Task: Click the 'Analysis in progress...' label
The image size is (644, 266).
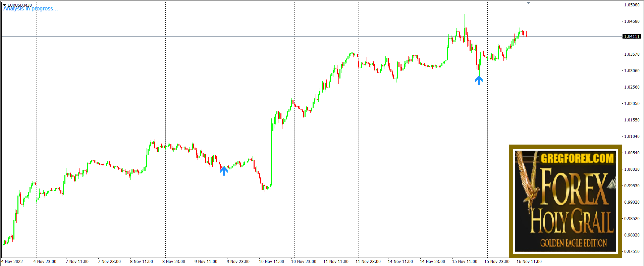Action: [31, 9]
